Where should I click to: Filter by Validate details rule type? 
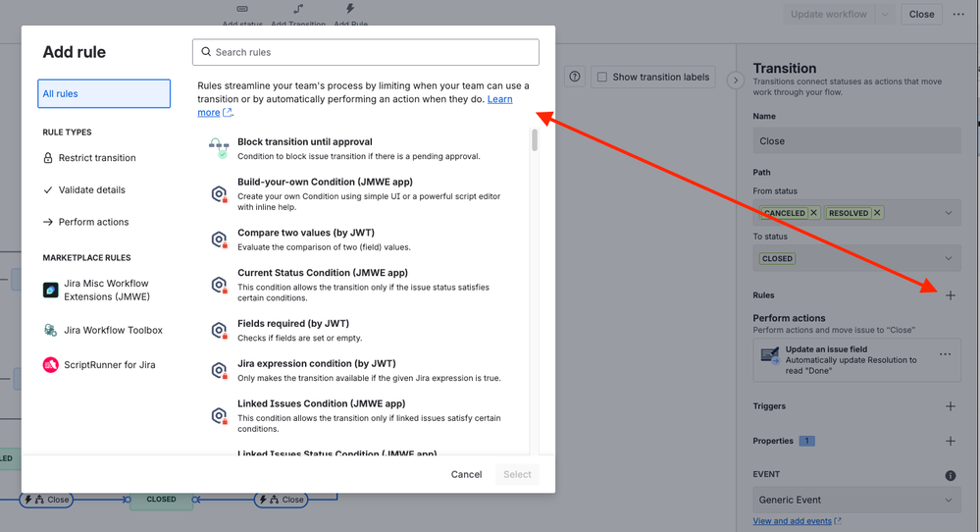(x=92, y=190)
